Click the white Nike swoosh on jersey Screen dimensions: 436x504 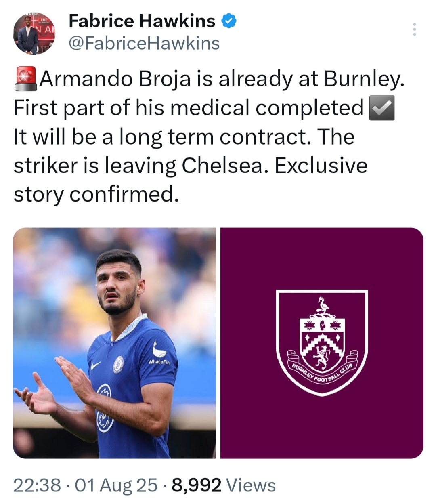tap(96, 366)
